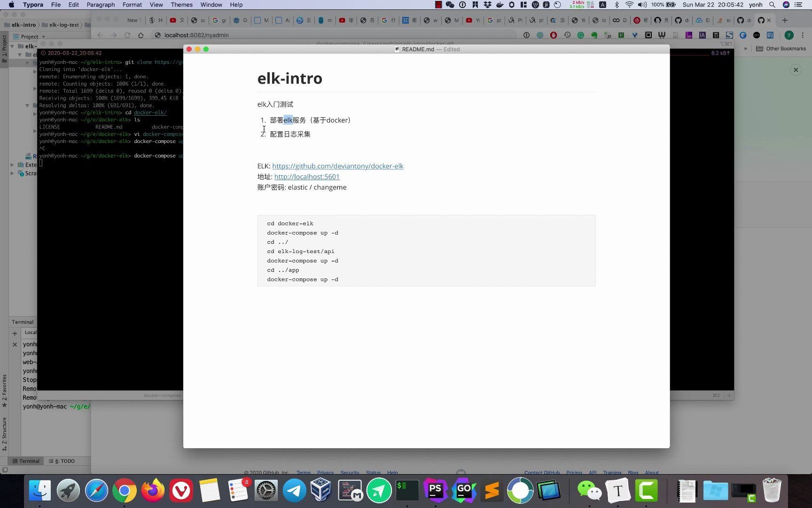The height and width of the screenshot is (508, 812).
Task: Open Finder from the Dock
Action: 40,491
